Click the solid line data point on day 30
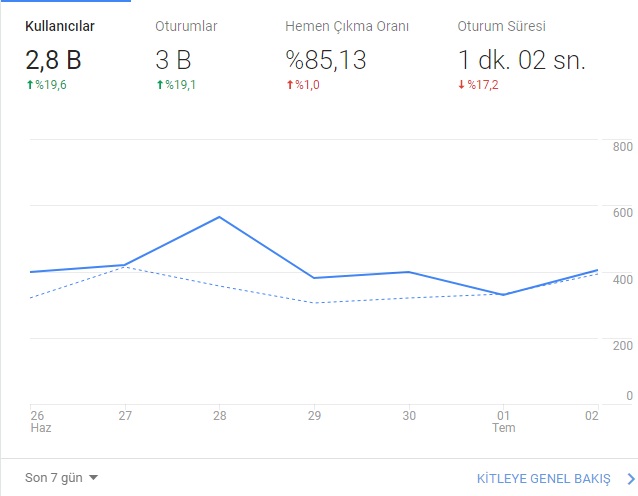Image resolution: width=638 pixels, height=496 pixels. pyautogui.click(x=409, y=272)
